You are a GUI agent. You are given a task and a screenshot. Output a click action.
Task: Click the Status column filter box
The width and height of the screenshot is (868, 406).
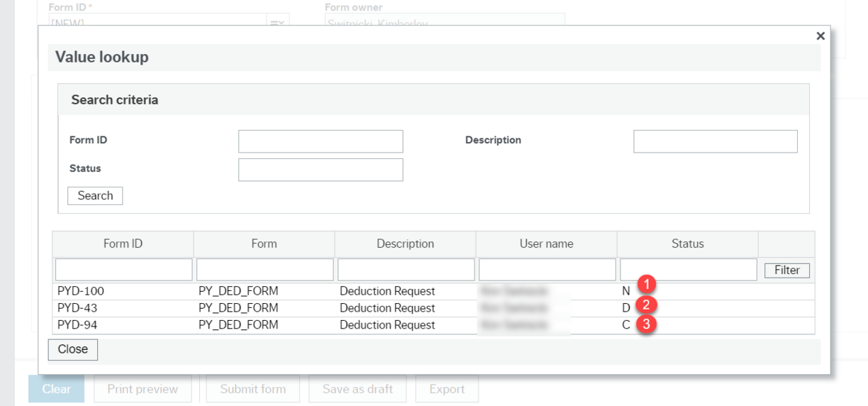(x=688, y=270)
